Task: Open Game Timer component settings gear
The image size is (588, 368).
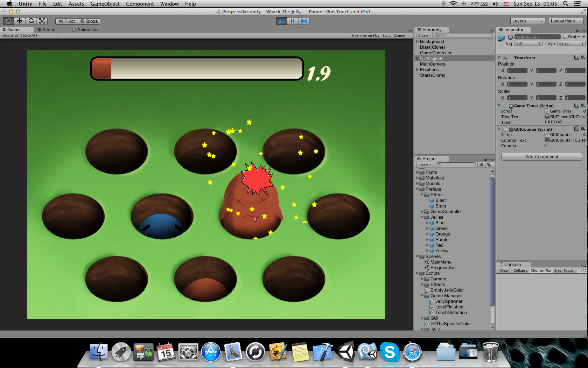Action: click(583, 105)
